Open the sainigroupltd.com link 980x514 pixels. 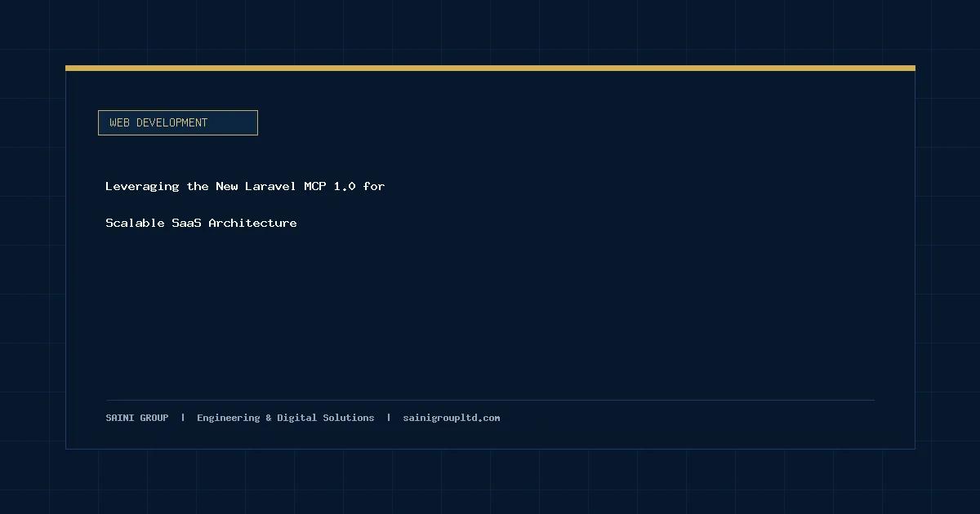coord(452,418)
